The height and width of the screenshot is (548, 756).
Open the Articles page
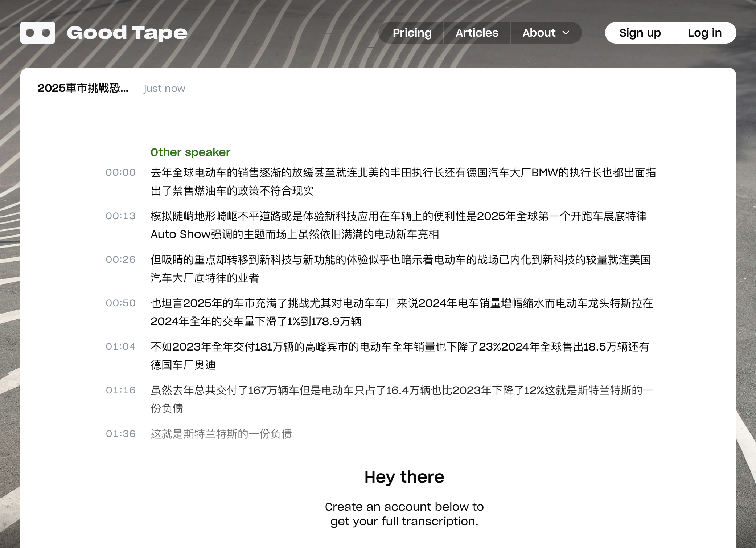tap(477, 33)
